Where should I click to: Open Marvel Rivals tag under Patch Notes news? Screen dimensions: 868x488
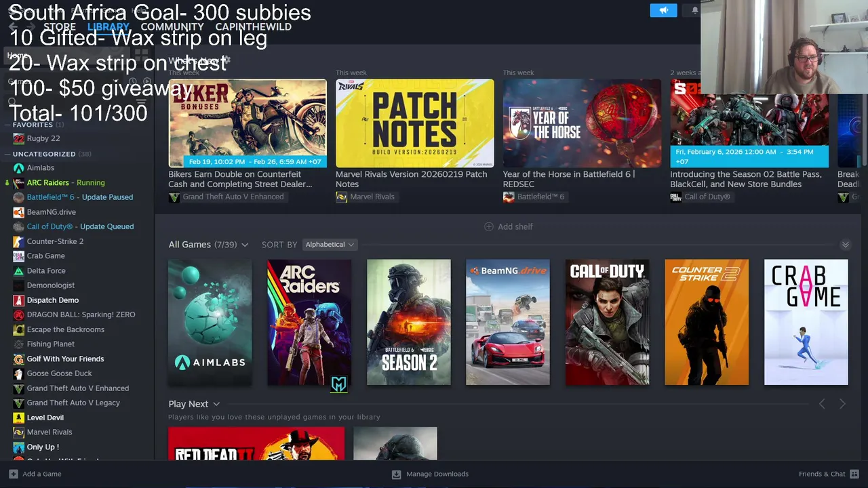tap(366, 197)
